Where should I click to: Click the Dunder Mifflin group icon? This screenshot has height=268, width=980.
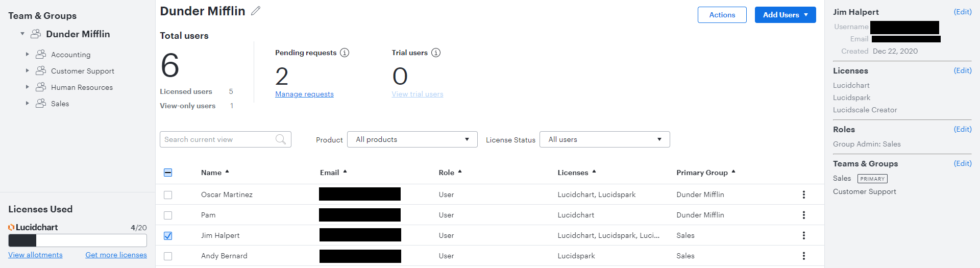(x=36, y=34)
